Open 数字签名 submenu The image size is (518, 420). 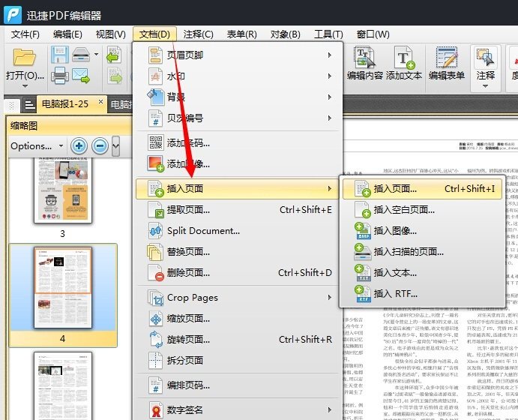pyautogui.click(x=238, y=410)
